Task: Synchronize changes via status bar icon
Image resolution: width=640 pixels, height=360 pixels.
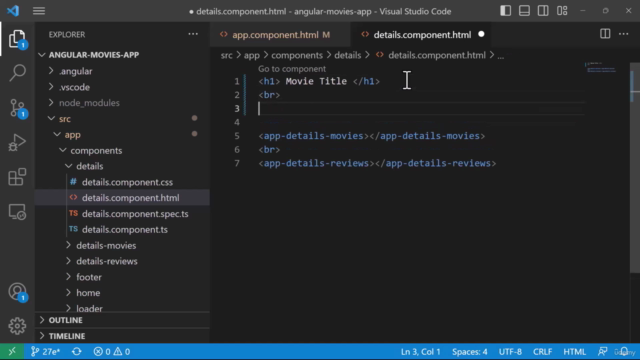Action: pos(77,351)
